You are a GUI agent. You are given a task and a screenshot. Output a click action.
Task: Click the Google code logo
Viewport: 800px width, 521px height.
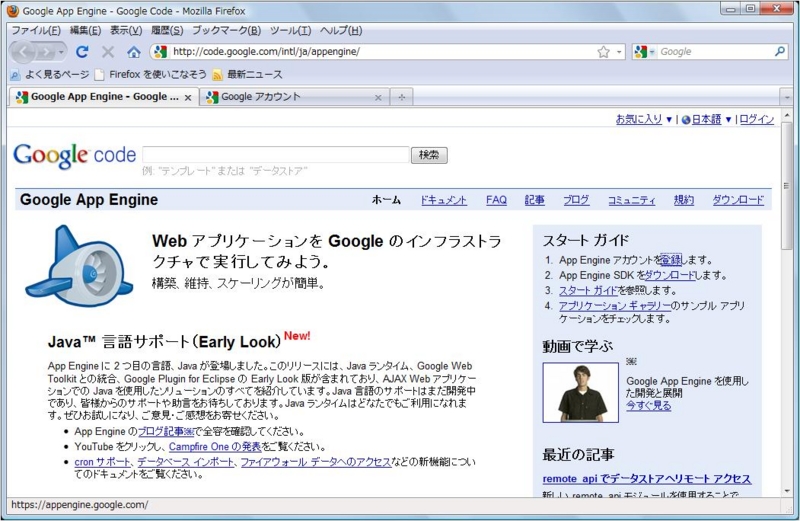coord(74,155)
